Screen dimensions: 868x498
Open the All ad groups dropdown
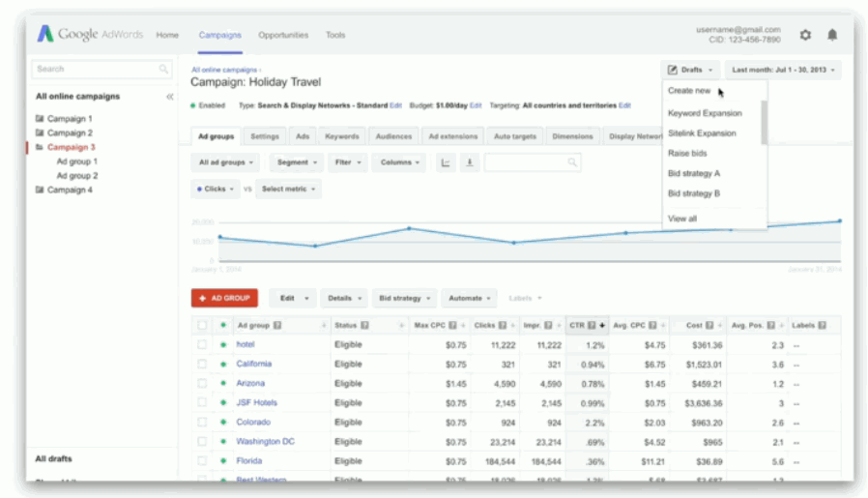(x=226, y=162)
